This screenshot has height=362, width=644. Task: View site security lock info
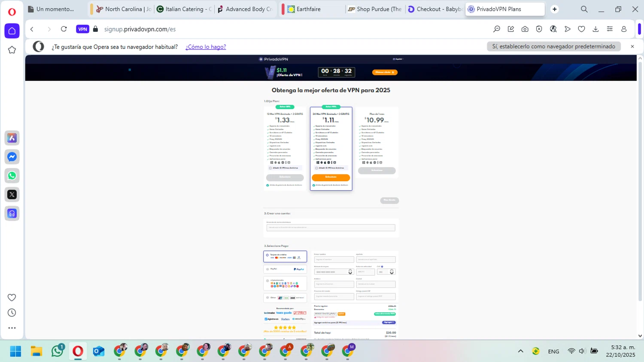(x=95, y=29)
